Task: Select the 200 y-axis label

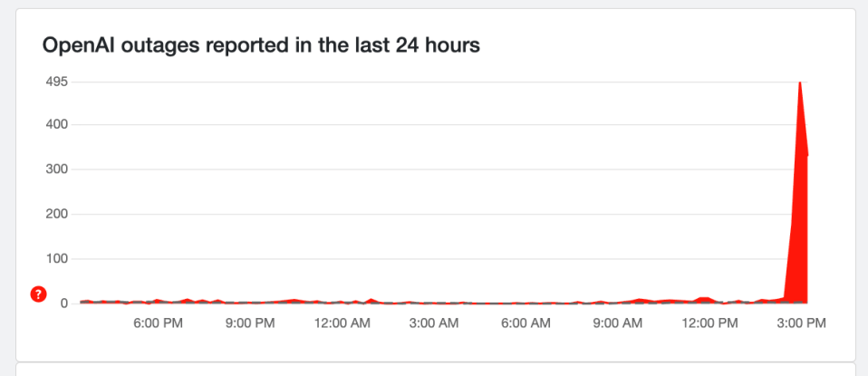Action: coord(56,214)
